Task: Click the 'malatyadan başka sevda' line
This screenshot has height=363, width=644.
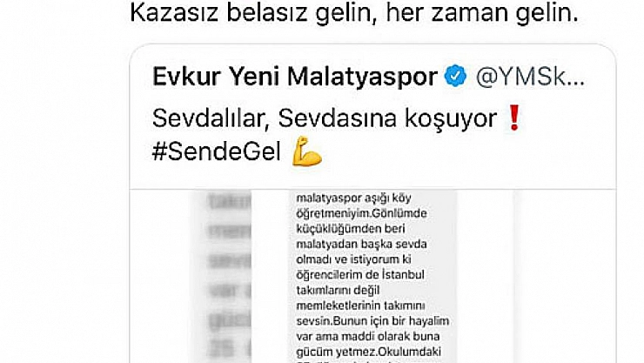Action: (x=361, y=244)
